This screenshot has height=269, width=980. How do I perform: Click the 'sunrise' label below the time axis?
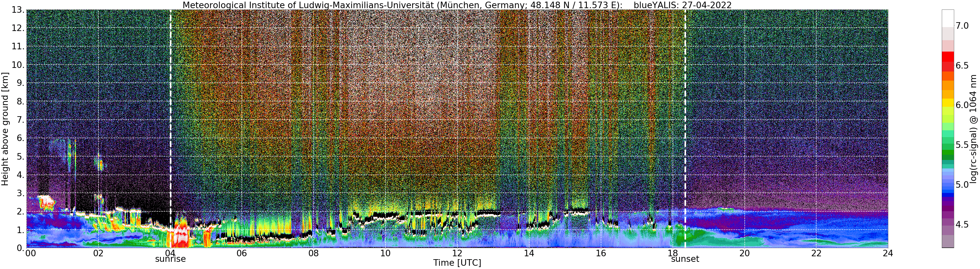(x=170, y=259)
